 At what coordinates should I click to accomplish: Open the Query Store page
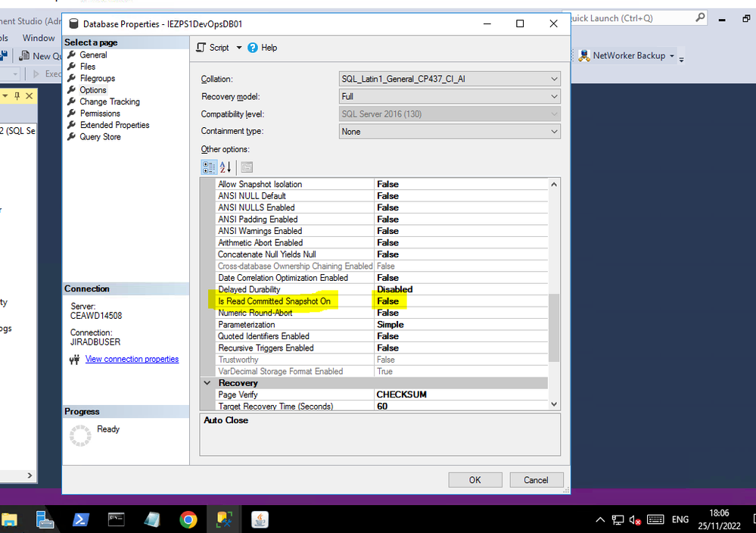click(x=100, y=137)
